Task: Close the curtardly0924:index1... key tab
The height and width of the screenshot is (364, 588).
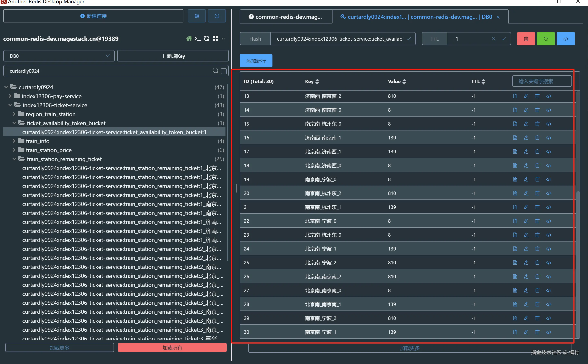Action: coord(498,17)
